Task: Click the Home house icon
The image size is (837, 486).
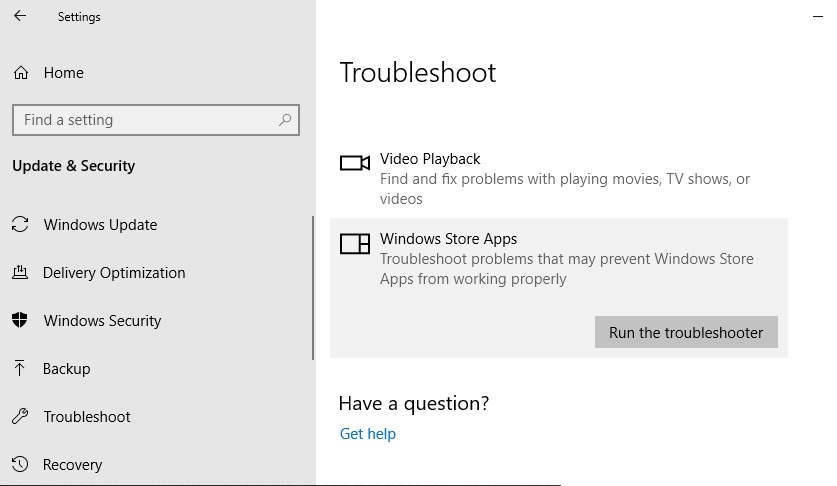Action: (21, 73)
